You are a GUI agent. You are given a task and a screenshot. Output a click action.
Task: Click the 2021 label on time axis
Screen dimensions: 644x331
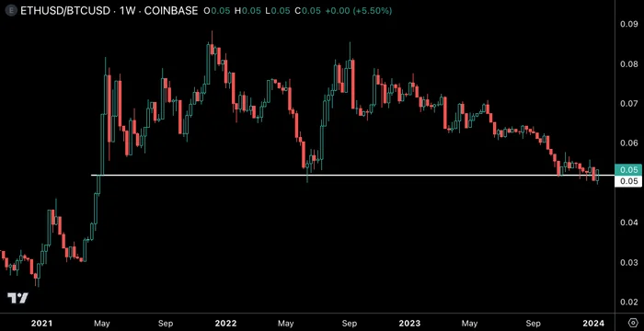(x=42, y=323)
